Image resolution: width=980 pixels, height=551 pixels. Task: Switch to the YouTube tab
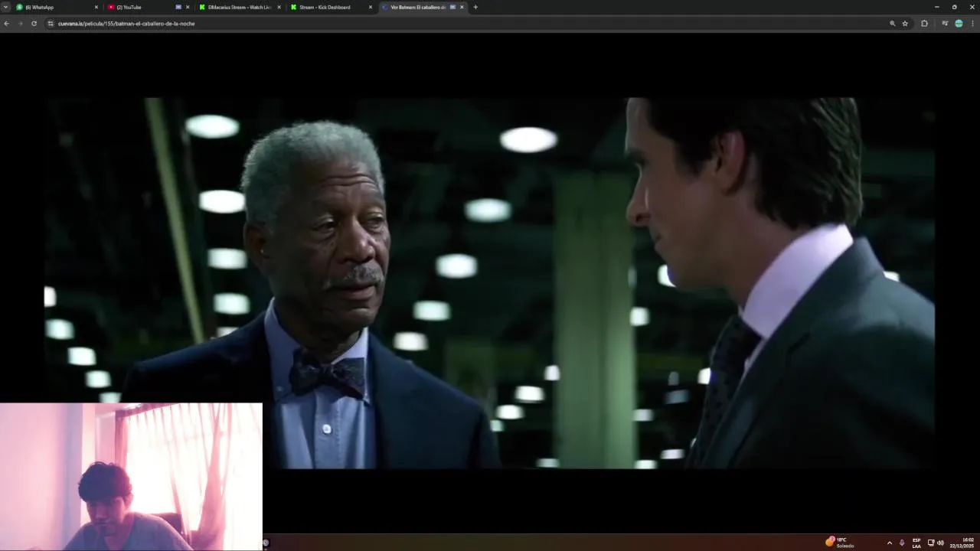click(x=148, y=7)
